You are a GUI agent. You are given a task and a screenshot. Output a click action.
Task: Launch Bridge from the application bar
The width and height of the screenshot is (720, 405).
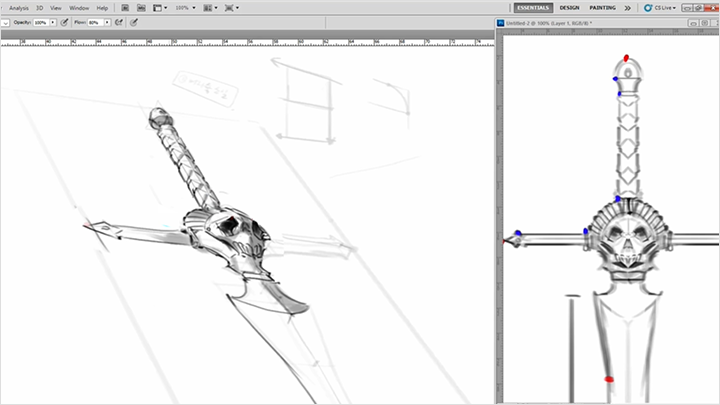pyautogui.click(x=125, y=8)
